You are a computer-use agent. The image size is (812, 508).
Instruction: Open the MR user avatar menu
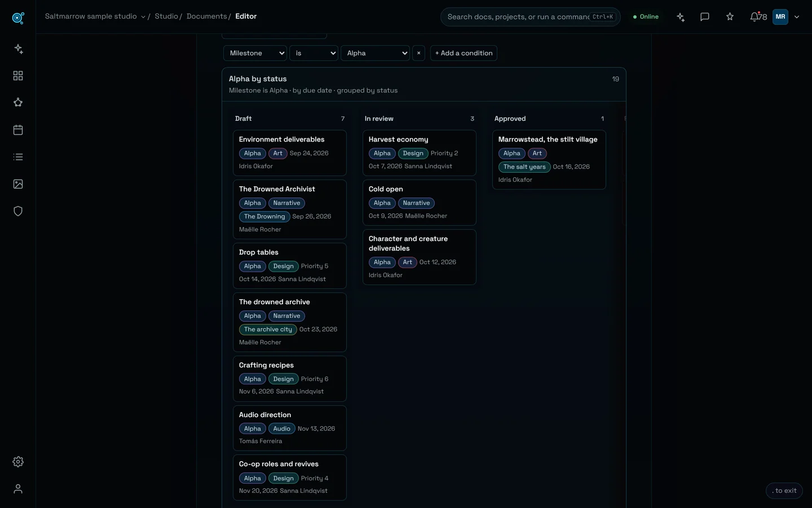pyautogui.click(x=780, y=17)
